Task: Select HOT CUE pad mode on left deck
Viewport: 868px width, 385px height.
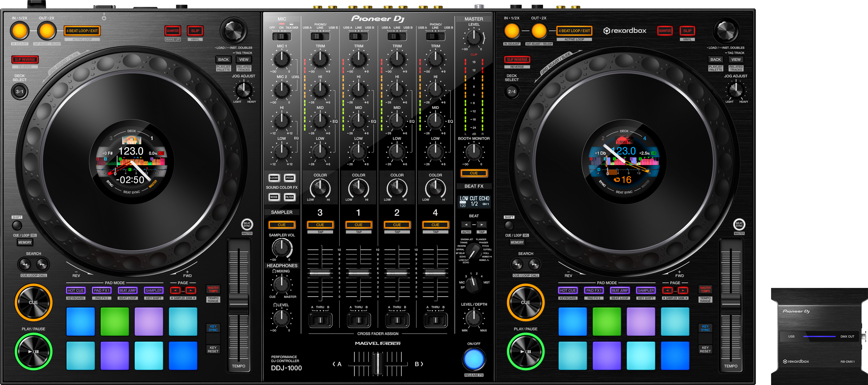Action: (75, 290)
